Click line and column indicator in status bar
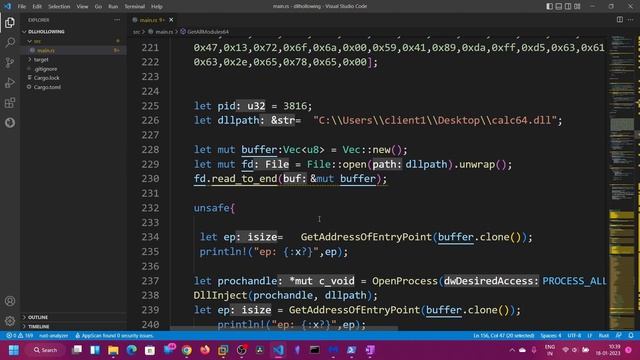 click(x=504, y=336)
